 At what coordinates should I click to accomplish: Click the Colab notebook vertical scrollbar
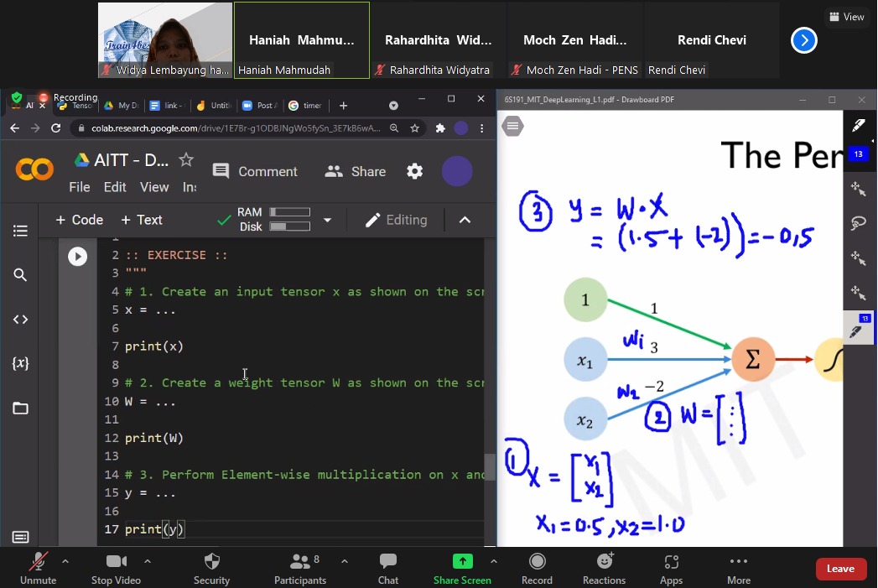coord(490,466)
